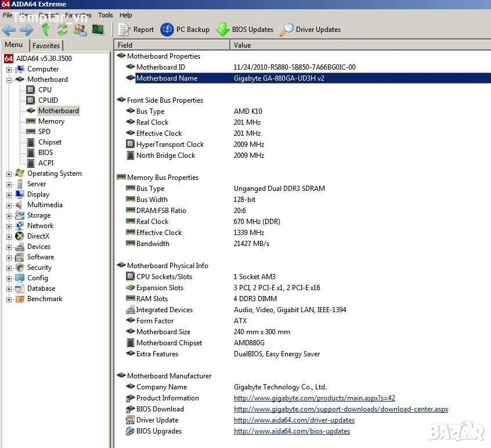Image resolution: width=491 pixels, height=448 pixels.
Task: Open the BIOS Download link
Action: pos(341,409)
